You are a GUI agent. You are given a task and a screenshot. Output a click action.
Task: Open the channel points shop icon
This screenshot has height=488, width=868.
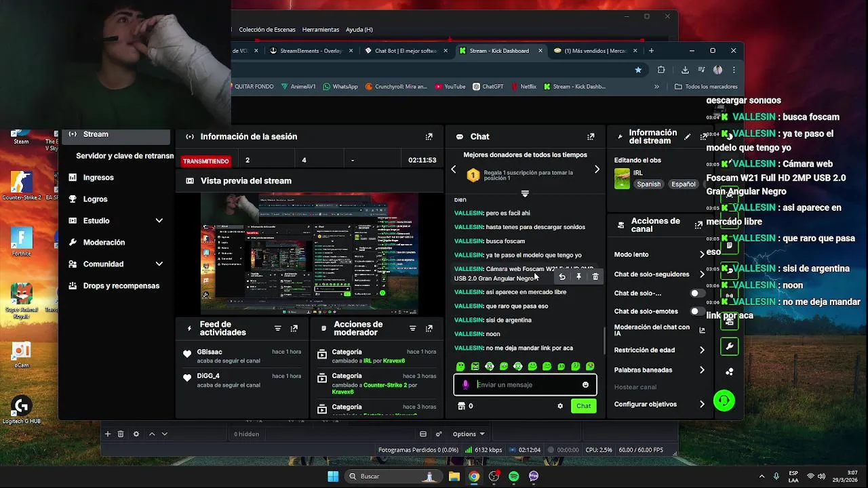tap(462, 406)
